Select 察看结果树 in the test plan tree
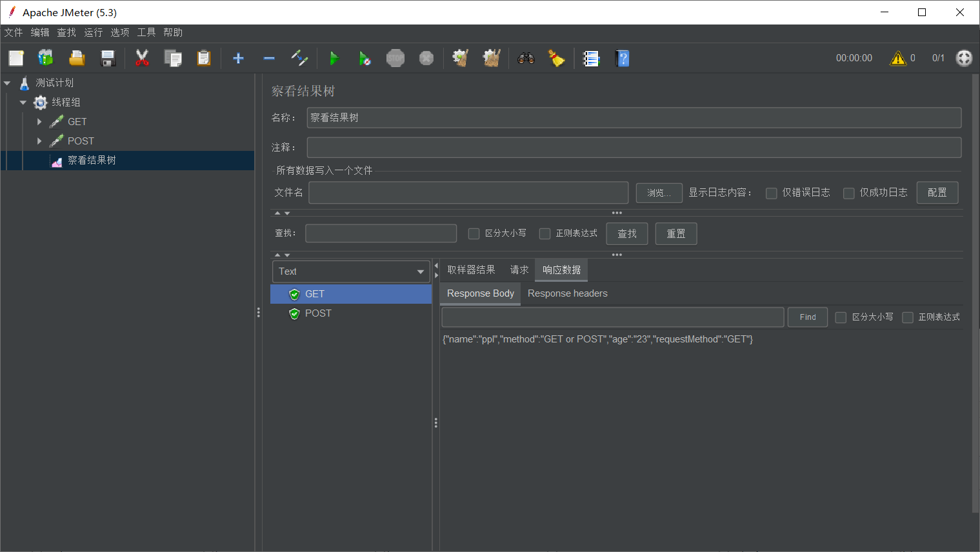This screenshot has width=980, height=552. point(92,161)
